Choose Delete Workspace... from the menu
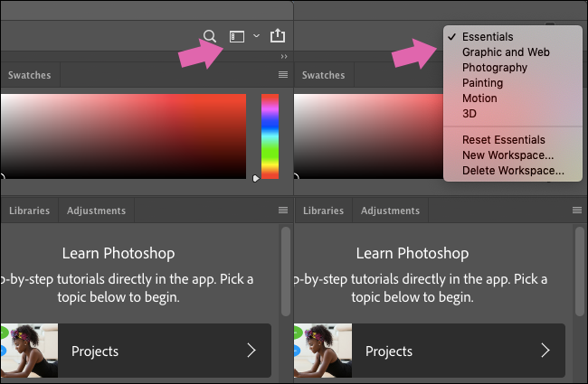 click(513, 170)
